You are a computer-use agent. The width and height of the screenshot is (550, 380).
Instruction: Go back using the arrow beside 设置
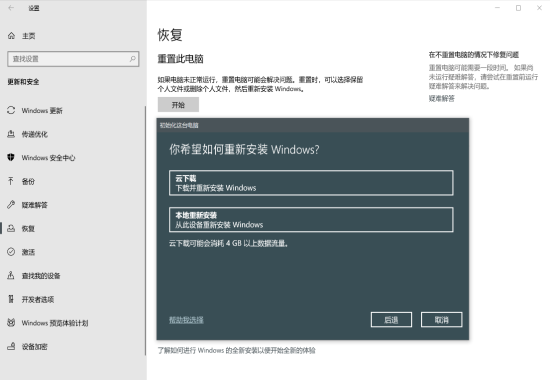[11, 8]
